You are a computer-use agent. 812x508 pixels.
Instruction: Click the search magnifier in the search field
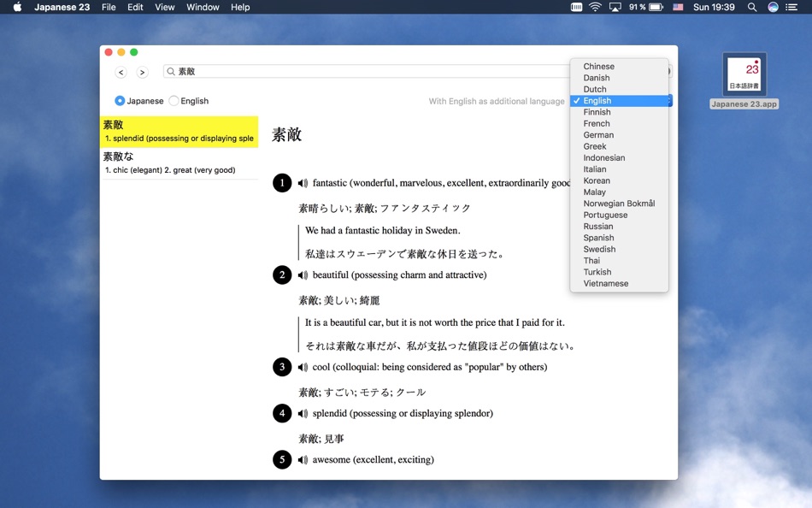tap(171, 72)
